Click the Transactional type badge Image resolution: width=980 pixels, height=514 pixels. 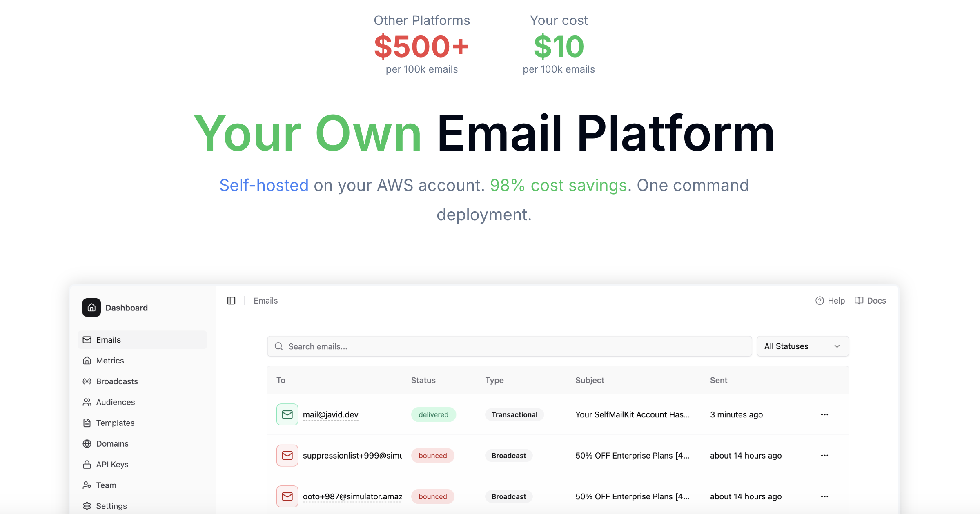[514, 414]
